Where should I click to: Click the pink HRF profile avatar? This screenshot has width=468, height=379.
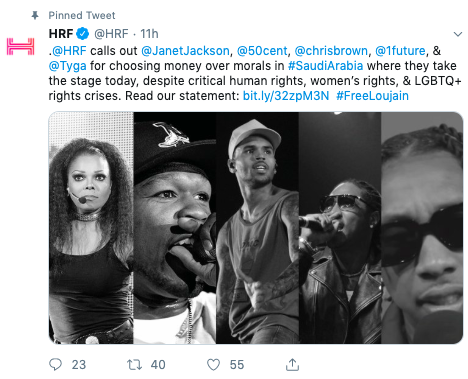point(21,46)
